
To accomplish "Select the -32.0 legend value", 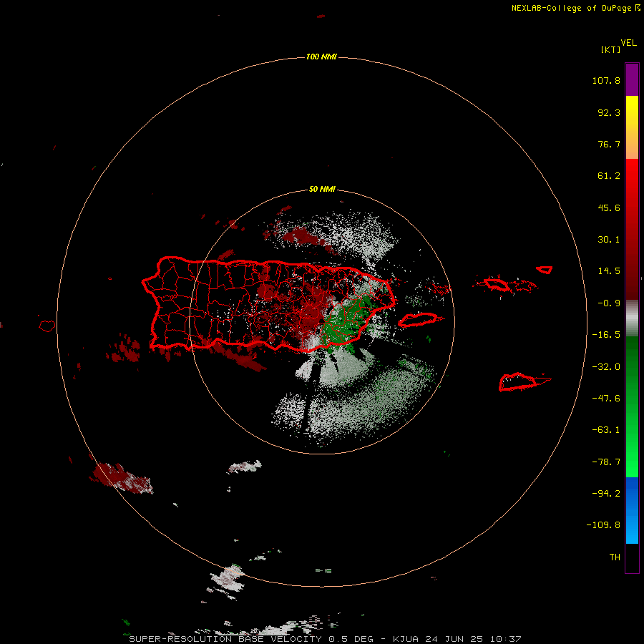I will pos(606,367).
